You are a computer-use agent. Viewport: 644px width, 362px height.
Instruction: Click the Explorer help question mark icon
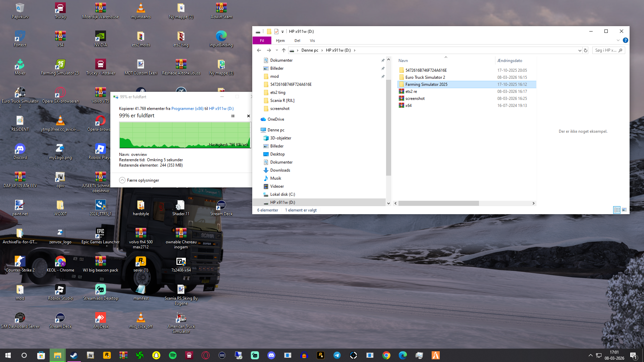click(625, 40)
